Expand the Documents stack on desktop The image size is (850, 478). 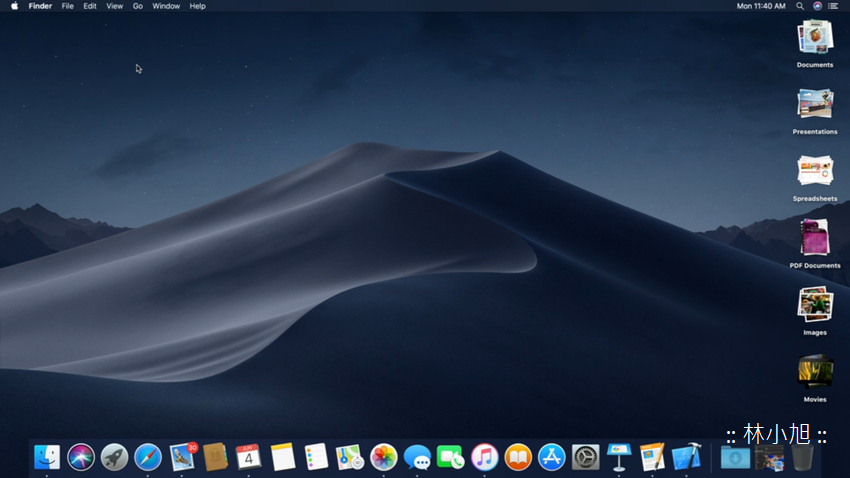pyautogui.click(x=815, y=37)
